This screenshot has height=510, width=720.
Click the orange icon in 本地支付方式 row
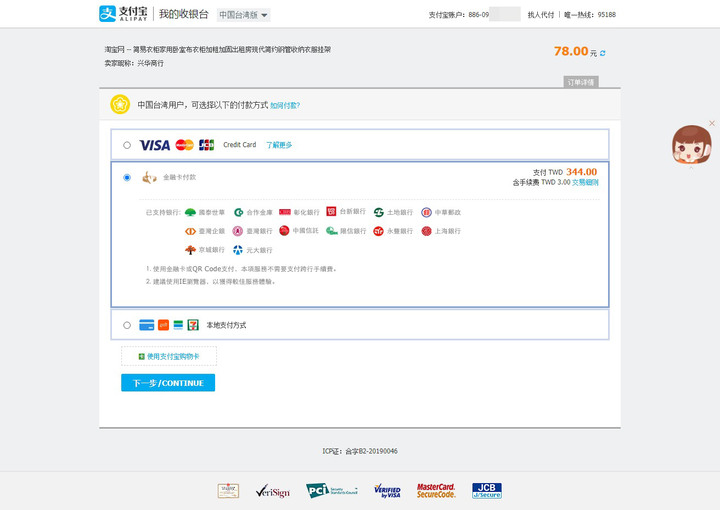tap(163, 325)
